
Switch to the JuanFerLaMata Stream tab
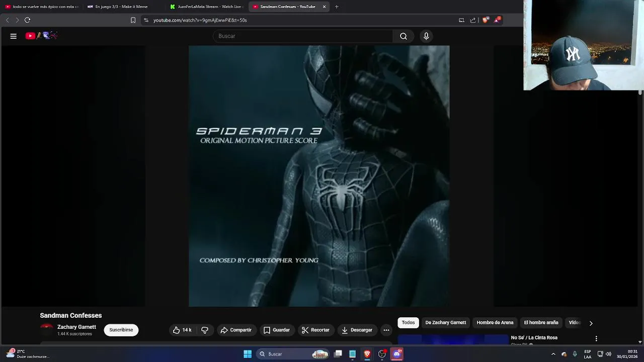coord(206,7)
